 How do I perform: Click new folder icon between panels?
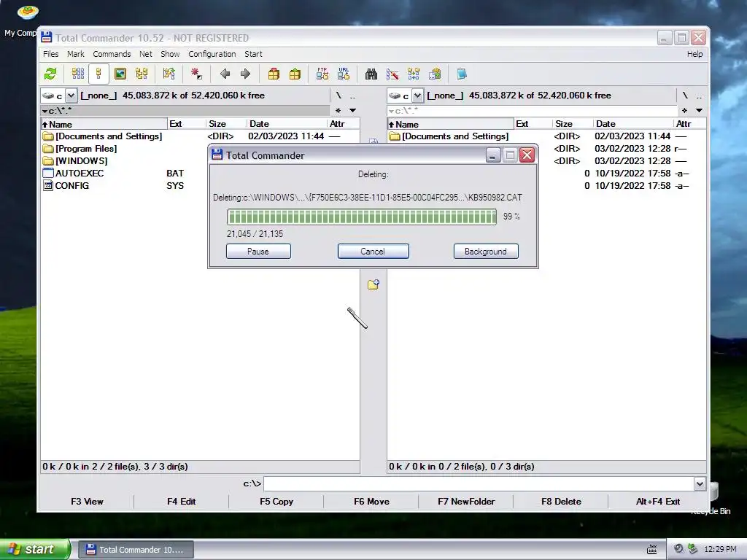373,284
